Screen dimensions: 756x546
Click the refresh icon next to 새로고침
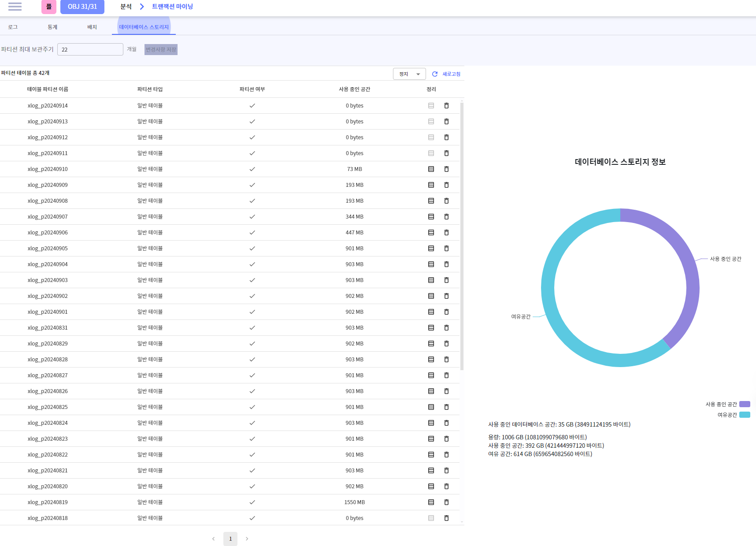(x=435, y=74)
